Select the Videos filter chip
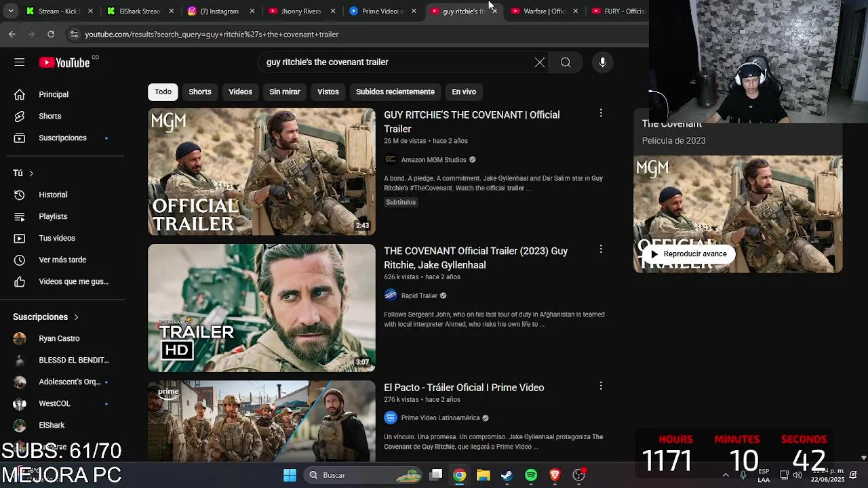 click(240, 91)
